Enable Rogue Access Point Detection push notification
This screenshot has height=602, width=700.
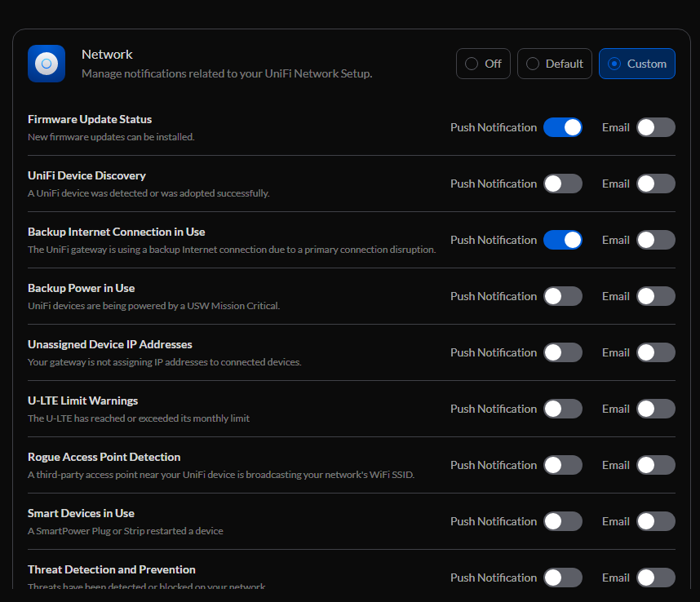click(563, 465)
